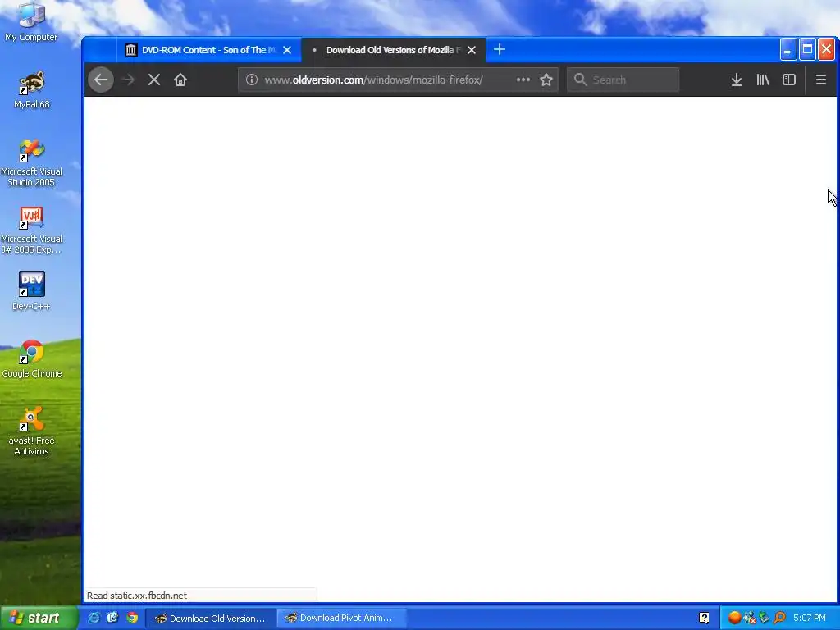Click the magnifier tray icon
The width and height of the screenshot is (840, 630).
point(779,618)
